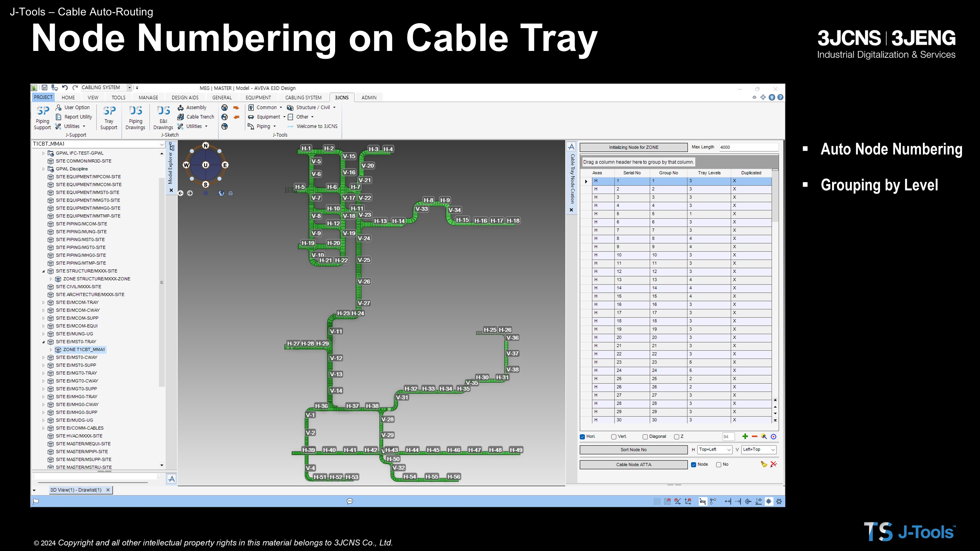Click the top orange arrow icon in J-Tools
Viewport: 980px width, 551px height.
pos(236,108)
